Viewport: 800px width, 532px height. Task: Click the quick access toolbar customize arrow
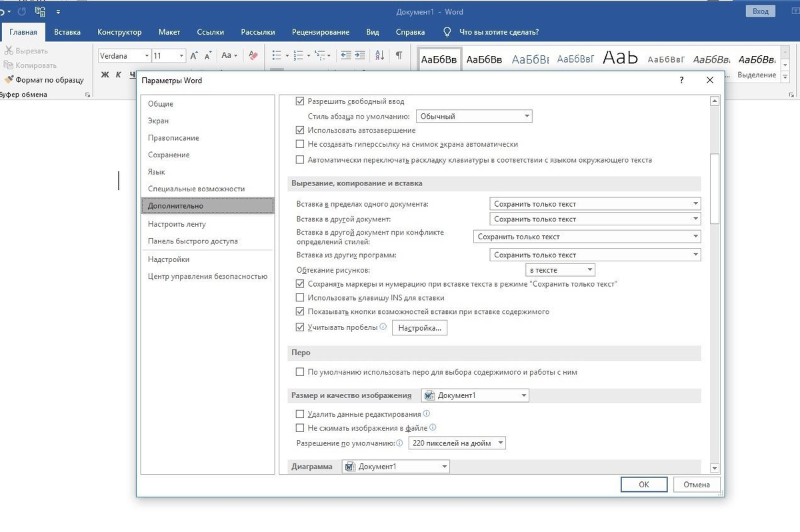(x=58, y=12)
